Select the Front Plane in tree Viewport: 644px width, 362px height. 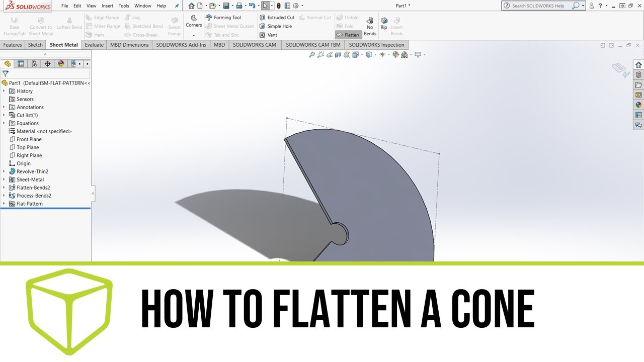pyautogui.click(x=26, y=139)
